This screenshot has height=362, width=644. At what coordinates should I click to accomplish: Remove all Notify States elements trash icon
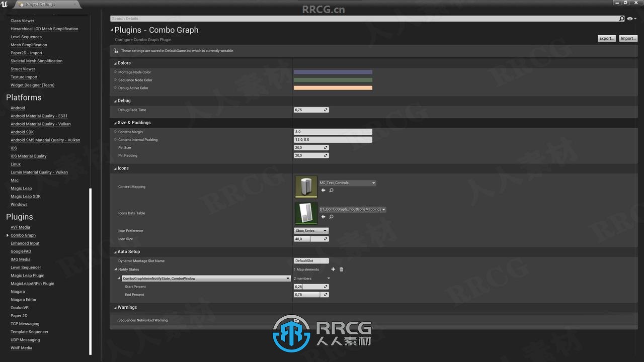click(x=341, y=269)
